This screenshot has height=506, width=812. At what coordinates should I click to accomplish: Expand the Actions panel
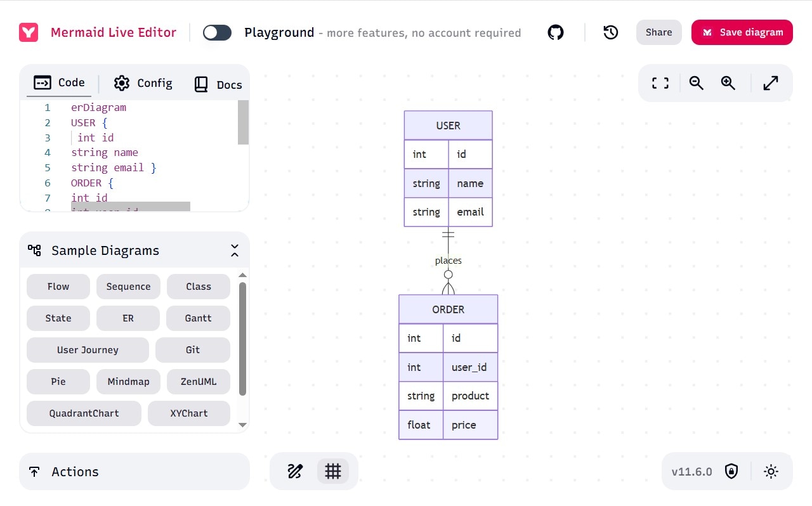(134, 471)
